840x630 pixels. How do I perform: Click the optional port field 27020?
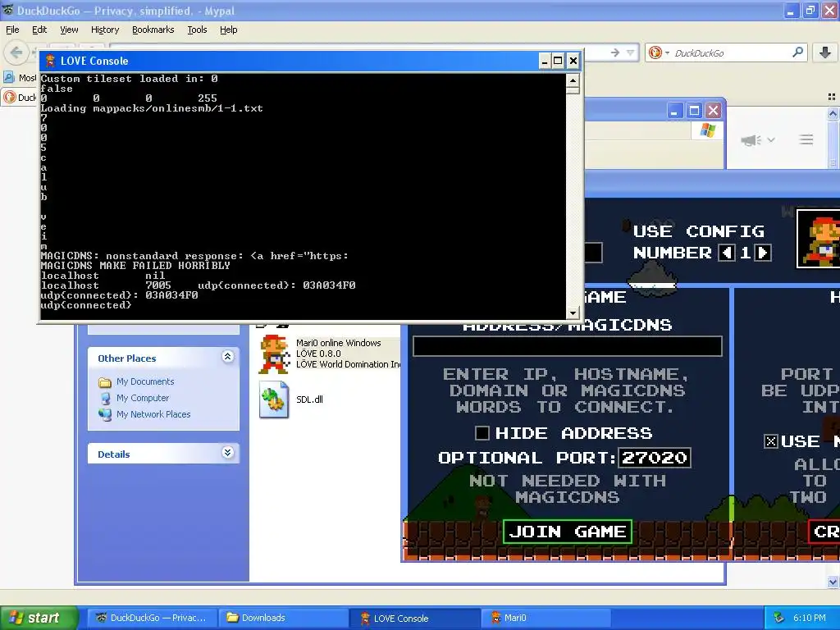(x=654, y=458)
